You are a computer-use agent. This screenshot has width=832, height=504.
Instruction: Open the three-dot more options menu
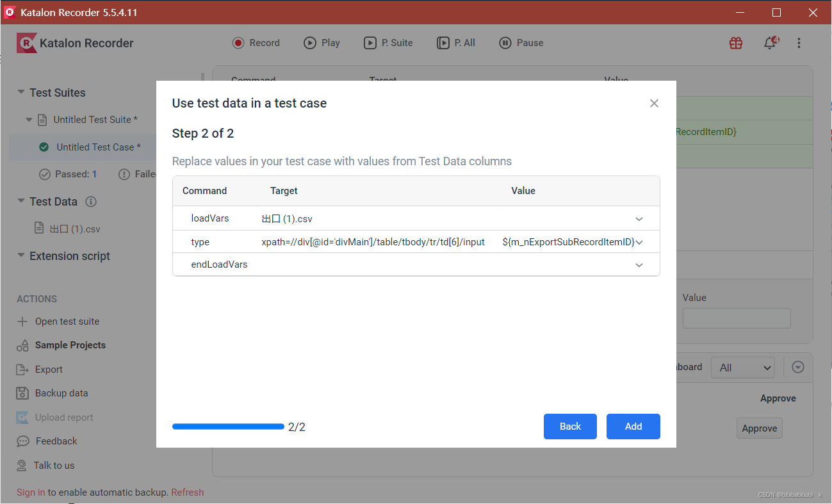tap(799, 43)
